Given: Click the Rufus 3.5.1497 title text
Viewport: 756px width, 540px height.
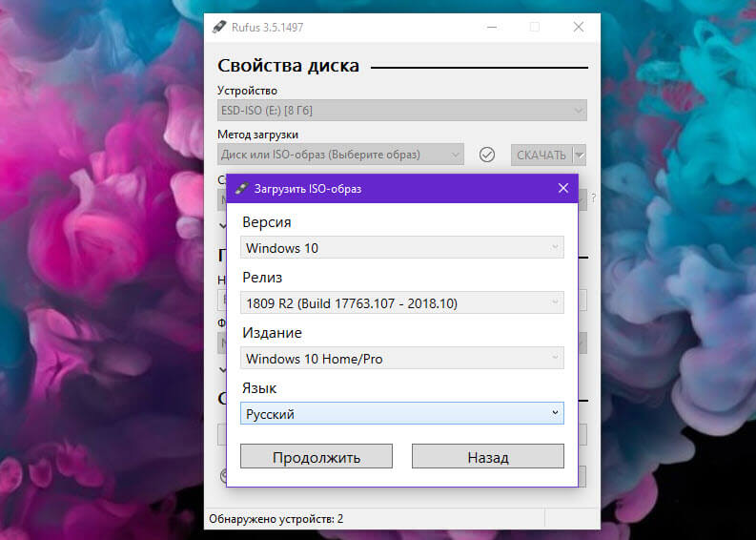Looking at the screenshot, I should [268, 27].
